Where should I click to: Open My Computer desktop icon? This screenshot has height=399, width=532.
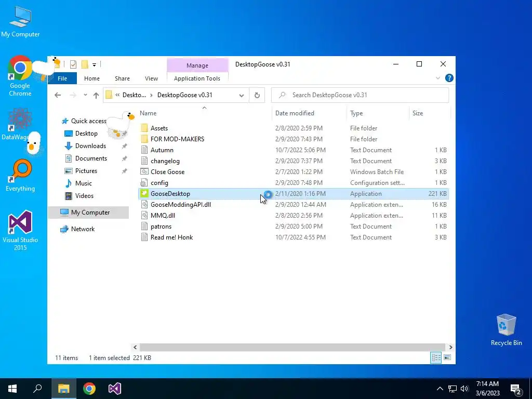coord(20,21)
